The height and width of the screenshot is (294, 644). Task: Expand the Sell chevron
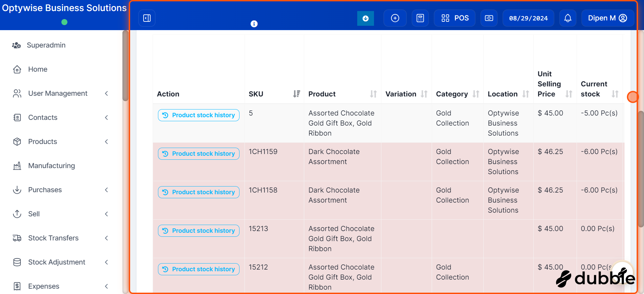106,214
